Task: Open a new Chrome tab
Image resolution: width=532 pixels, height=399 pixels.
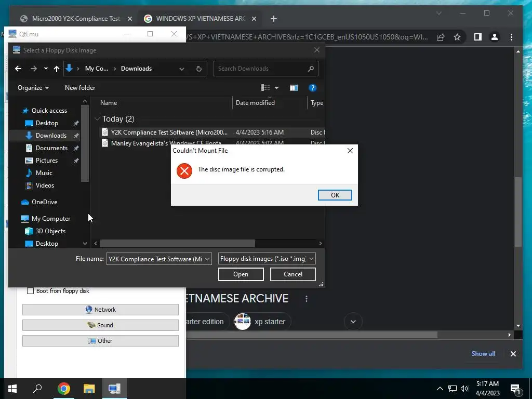Action: (273, 19)
